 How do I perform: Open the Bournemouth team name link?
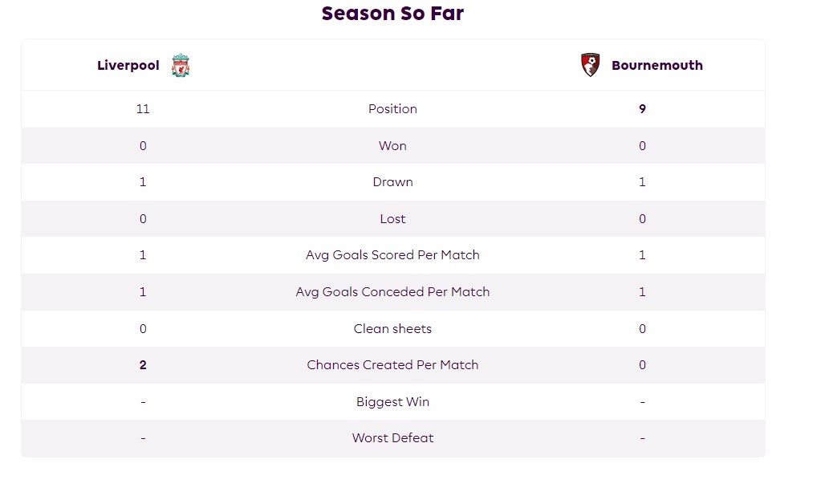pos(657,65)
